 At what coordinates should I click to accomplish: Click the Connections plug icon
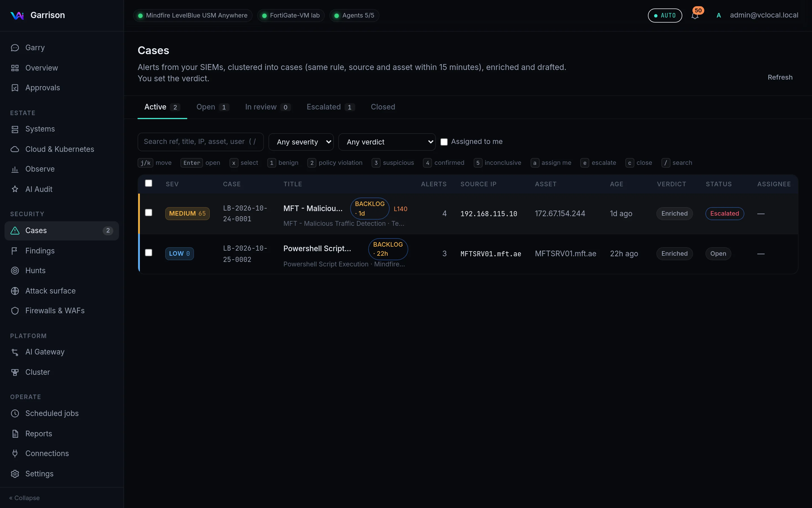[x=15, y=453]
